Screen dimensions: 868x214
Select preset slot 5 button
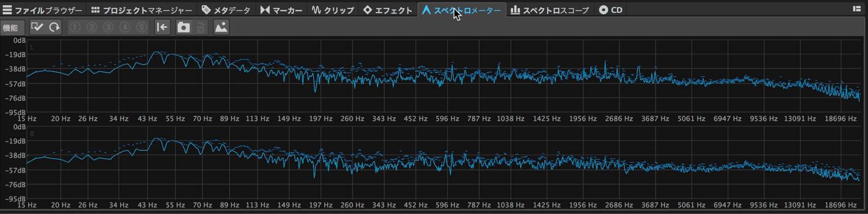(141, 28)
